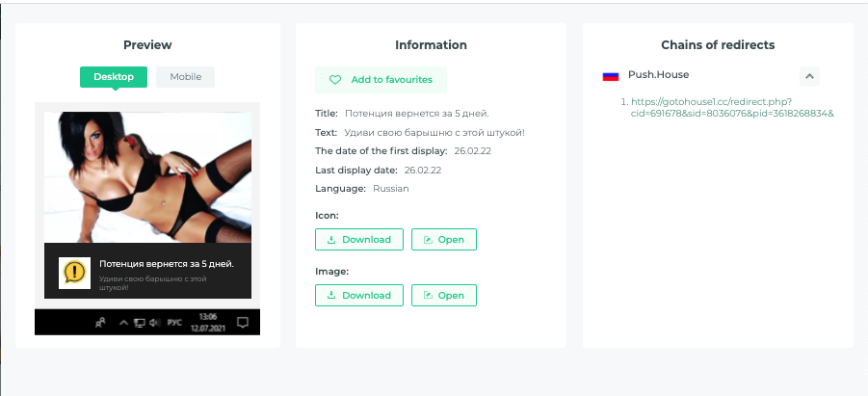
Task: Click the Push.House network name
Action: pos(658,75)
